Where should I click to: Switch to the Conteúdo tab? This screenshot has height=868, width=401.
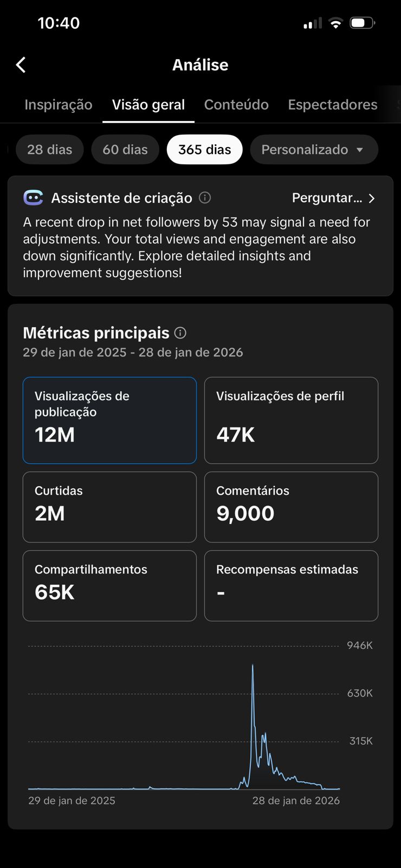click(236, 105)
